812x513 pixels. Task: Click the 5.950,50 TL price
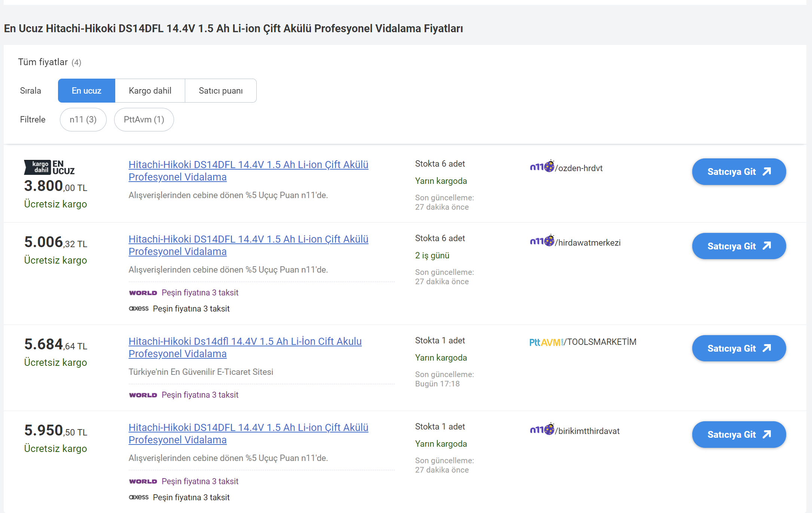click(56, 431)
